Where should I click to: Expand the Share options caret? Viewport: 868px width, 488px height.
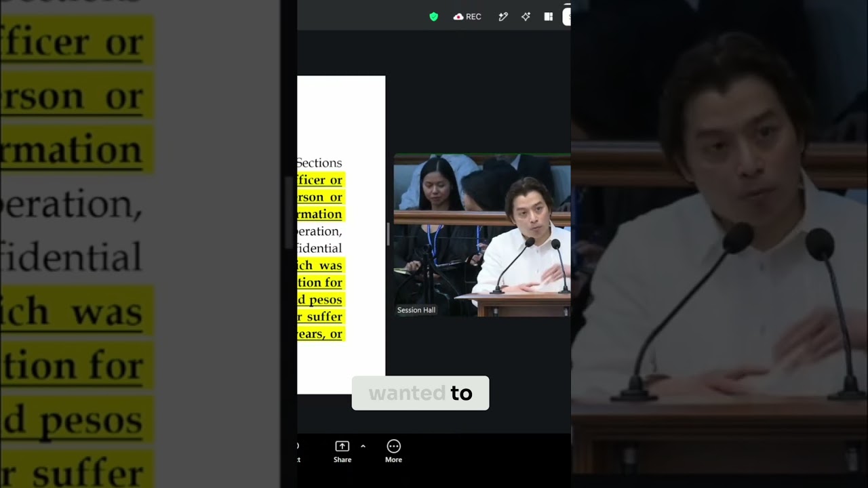point(363,446)
